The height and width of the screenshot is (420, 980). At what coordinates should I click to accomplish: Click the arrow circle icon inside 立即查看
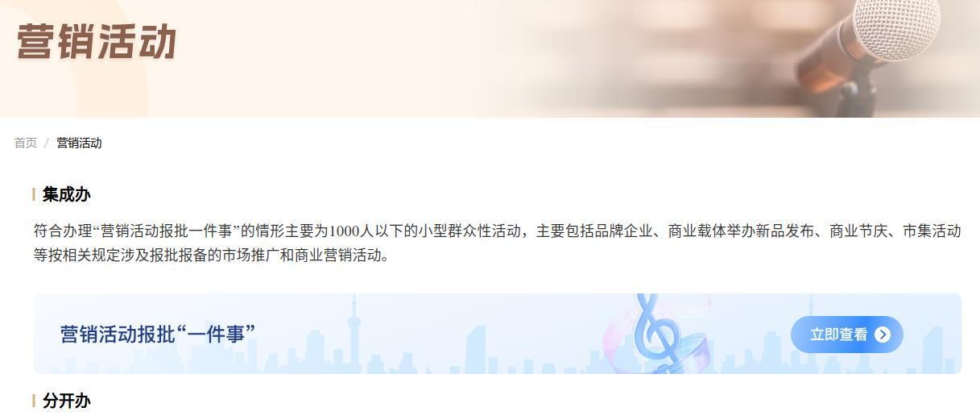coord(883,335)
